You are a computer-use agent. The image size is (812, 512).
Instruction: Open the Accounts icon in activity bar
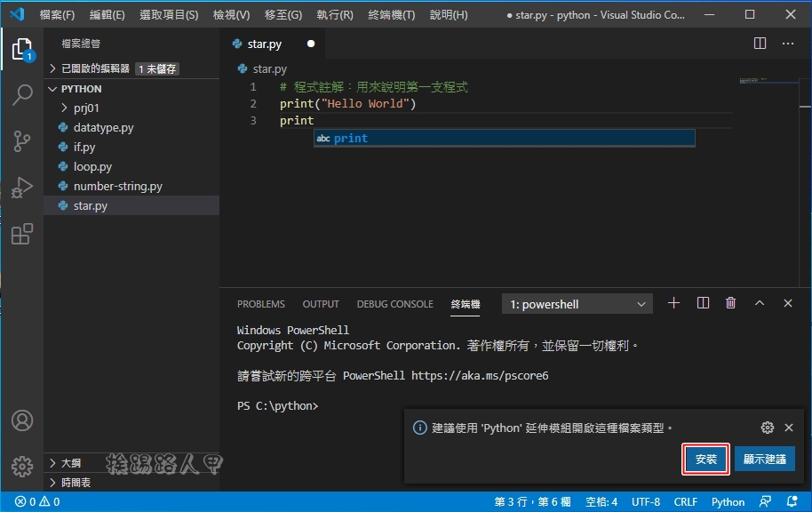[x=22, y=420]
